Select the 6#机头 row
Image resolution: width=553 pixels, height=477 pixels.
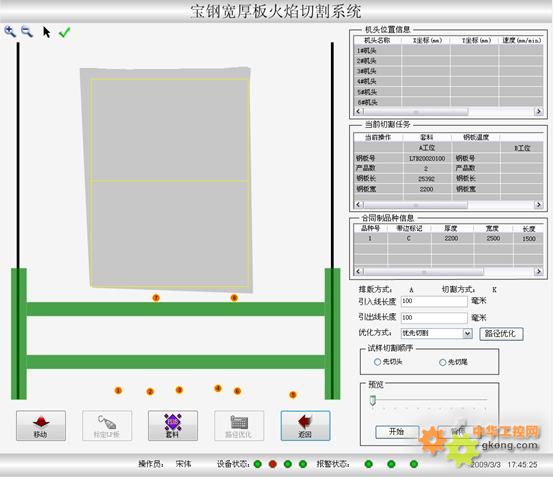(x=448, y=102)
